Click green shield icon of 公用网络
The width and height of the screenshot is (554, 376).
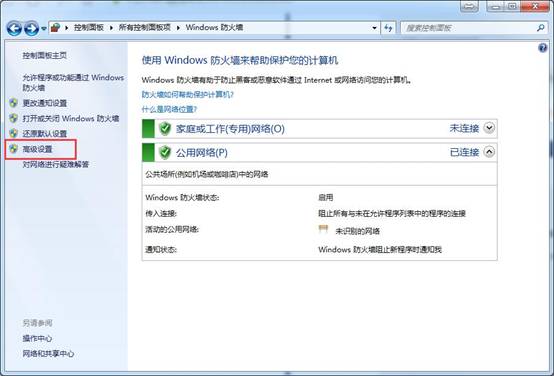[x=165, y=153]
